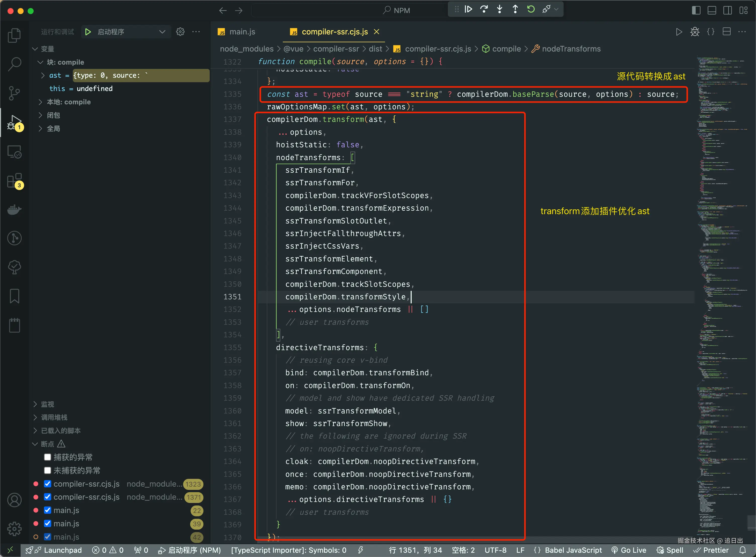Click the Restart debug session icon
The height and width of the screenshot is (557, 756).
point(531,10)
